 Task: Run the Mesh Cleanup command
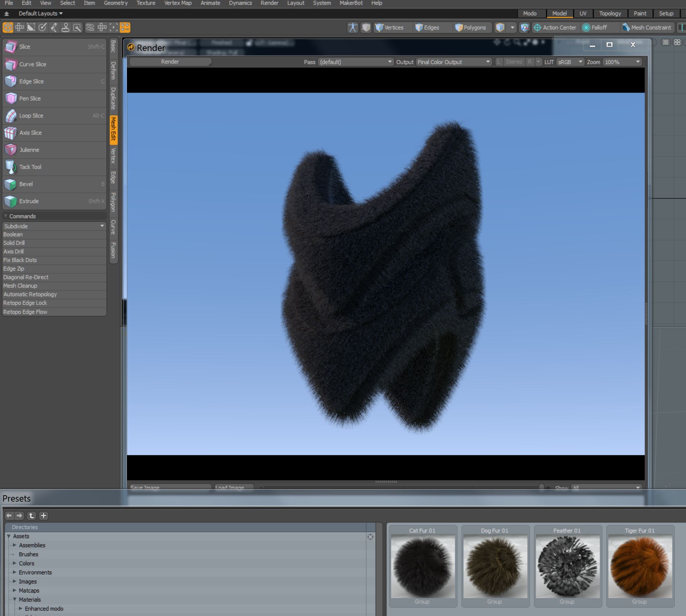pyautogui.click(x=20, y=286)
